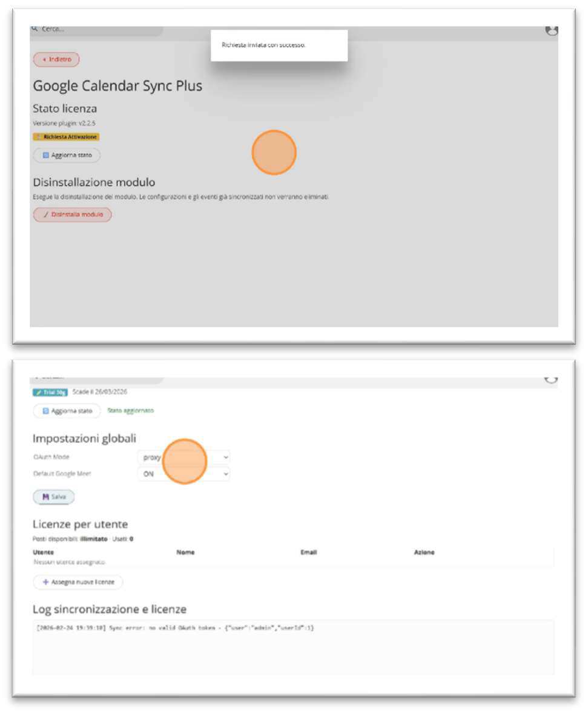
Task: Click the Trial 30g badge icon
Action: 39,392
